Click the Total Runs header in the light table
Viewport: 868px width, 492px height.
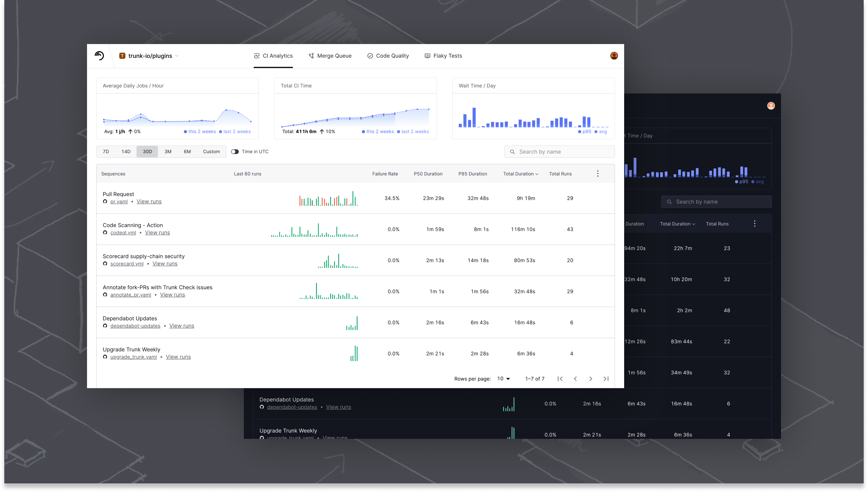[560, 174]
